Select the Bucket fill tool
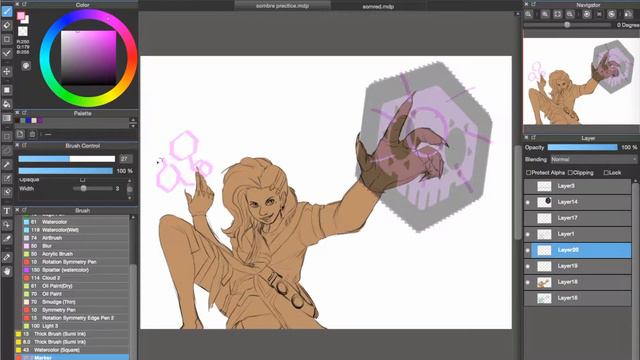This screenshot has height=360, width=640. (7, 104)
